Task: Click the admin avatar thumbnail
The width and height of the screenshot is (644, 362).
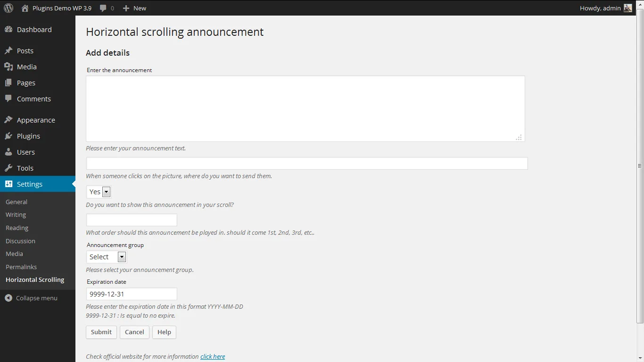Action: click(x=628, y=8)
